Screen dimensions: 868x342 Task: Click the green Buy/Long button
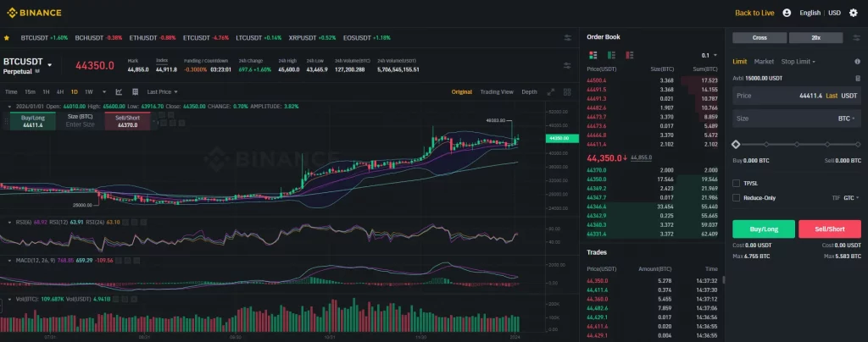pos(763,229)
